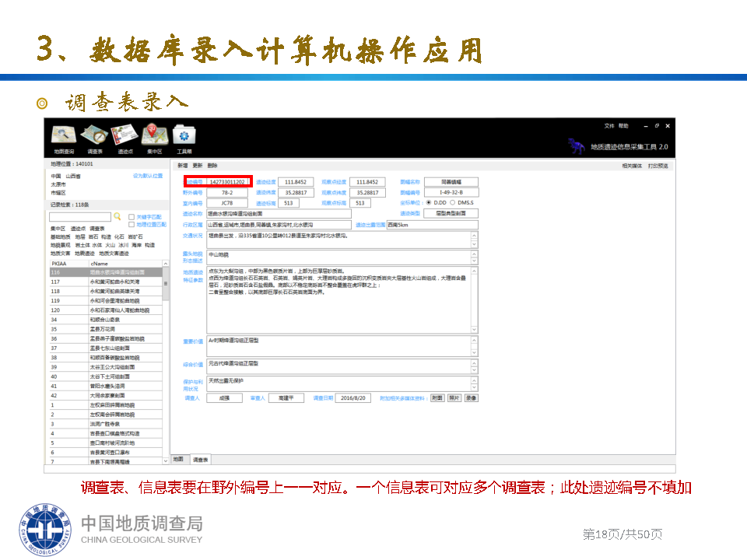Click down arrow of the 地质遗迹特征参数 text box

[x=474, y=330]
